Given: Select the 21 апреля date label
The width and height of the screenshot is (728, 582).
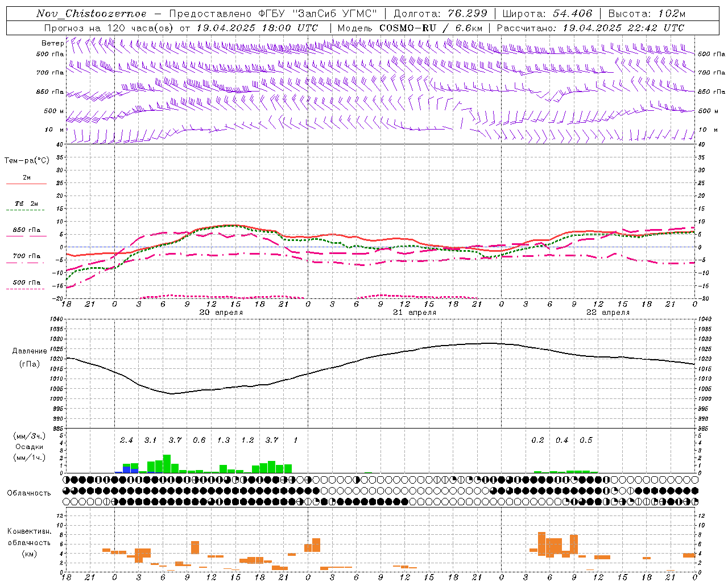Looking at the screenshot, I should point(415,313).
